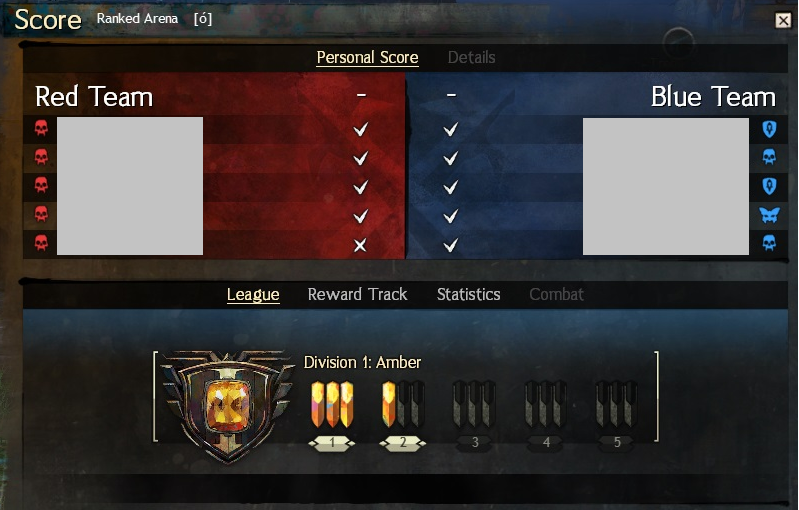Switch to the Details tab
The height and width of the screenshot is (510, 799).
[471, 58]
